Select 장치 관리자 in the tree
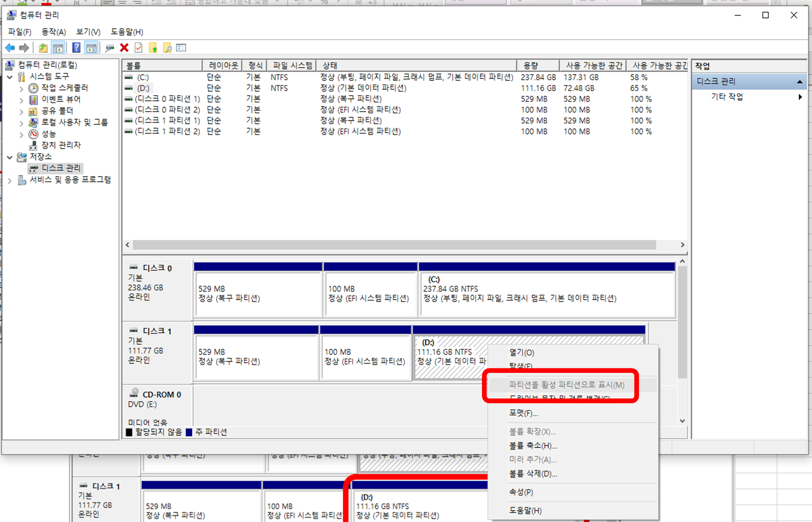This screenshot has width=812, height=522. point(61,145)
